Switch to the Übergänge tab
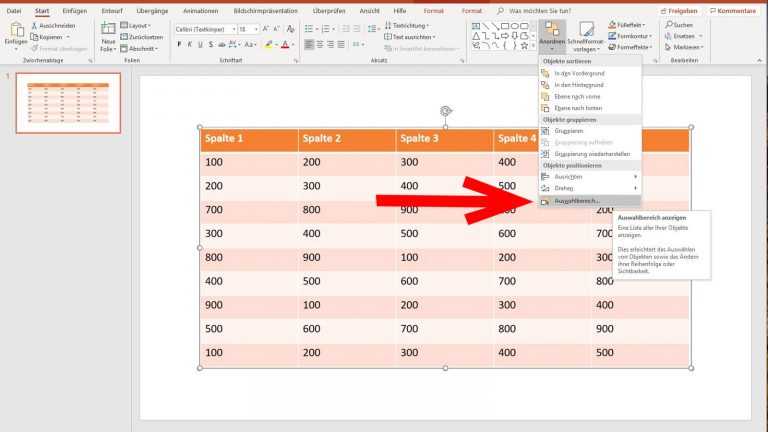 tap(152, 10)
